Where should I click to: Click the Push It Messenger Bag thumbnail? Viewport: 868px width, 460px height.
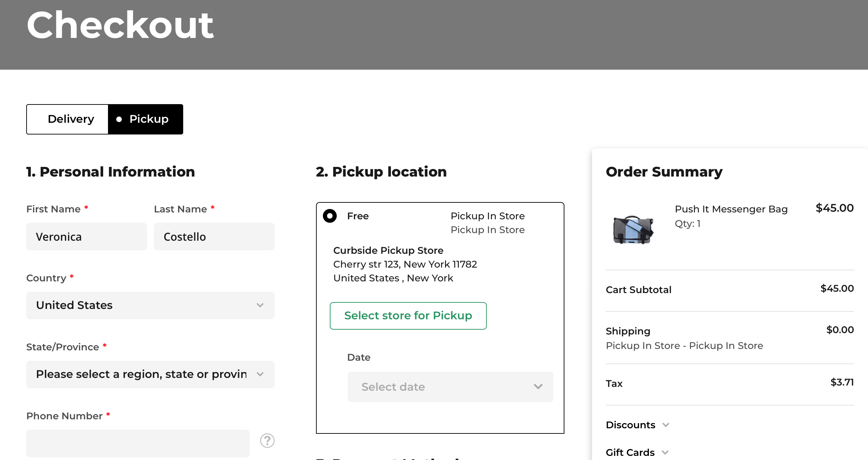pyautogui.click(x=633, y=229)
